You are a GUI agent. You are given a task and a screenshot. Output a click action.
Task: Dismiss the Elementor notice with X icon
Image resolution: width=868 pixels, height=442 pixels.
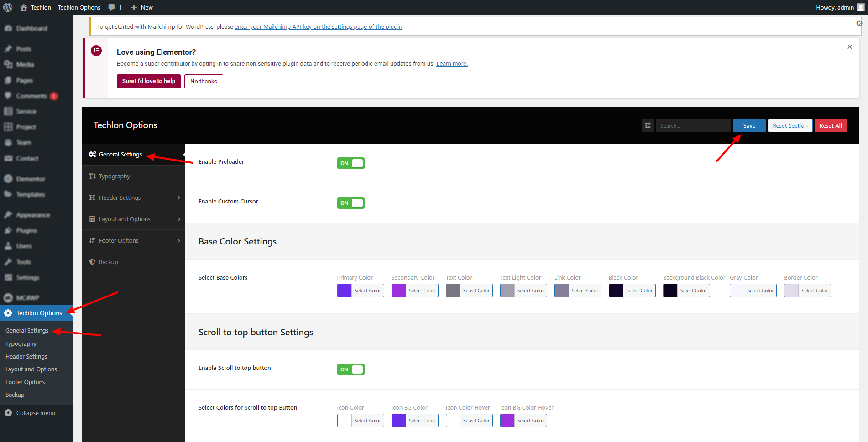[849, 47]
